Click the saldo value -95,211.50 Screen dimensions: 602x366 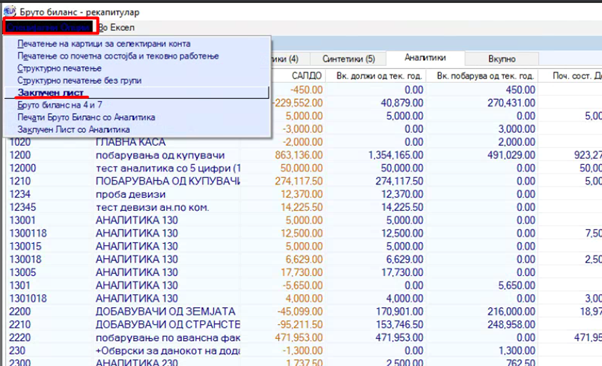tap(300, 325)
